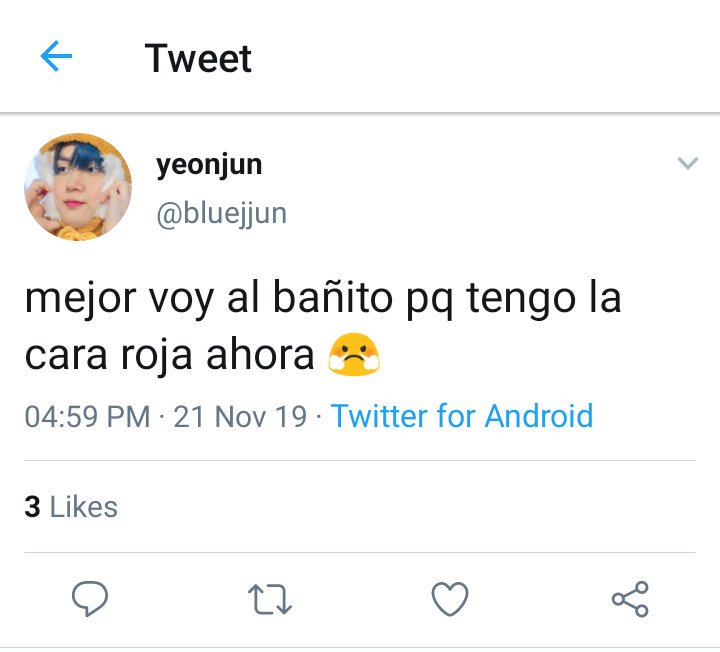The height and width of the screenshot is (652, 720).
Task: Select the angry blushing face emoji
Action: coord(354,354)
